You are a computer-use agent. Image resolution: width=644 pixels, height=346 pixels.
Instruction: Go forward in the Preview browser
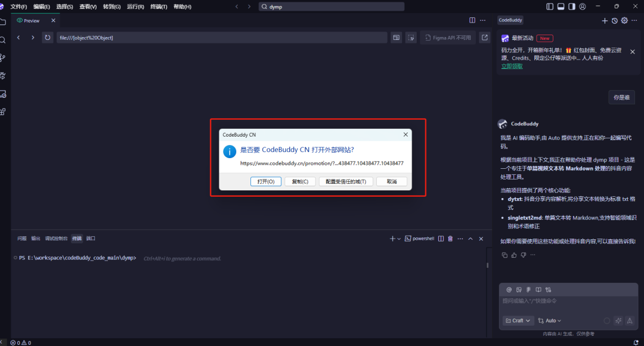point(33,38)
